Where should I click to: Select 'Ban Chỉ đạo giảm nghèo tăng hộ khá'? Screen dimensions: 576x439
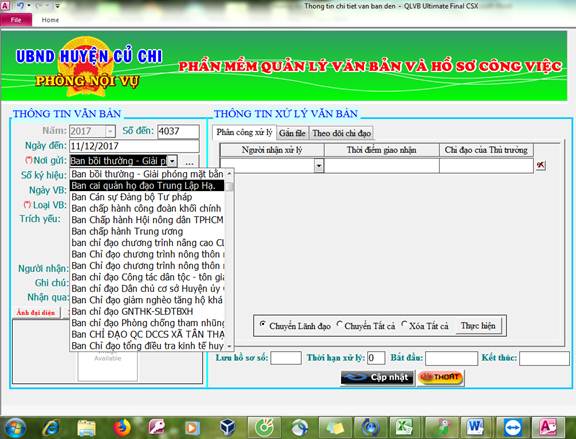click(147, 300)
